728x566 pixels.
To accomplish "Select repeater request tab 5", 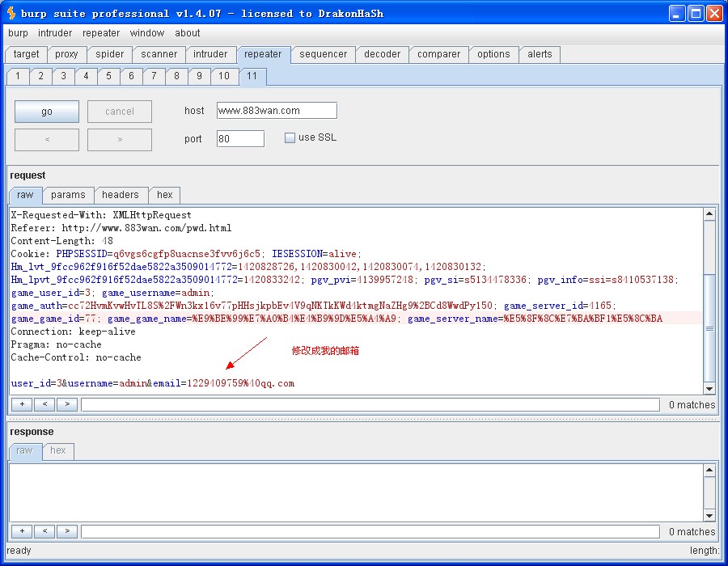I will click(108, 76).
